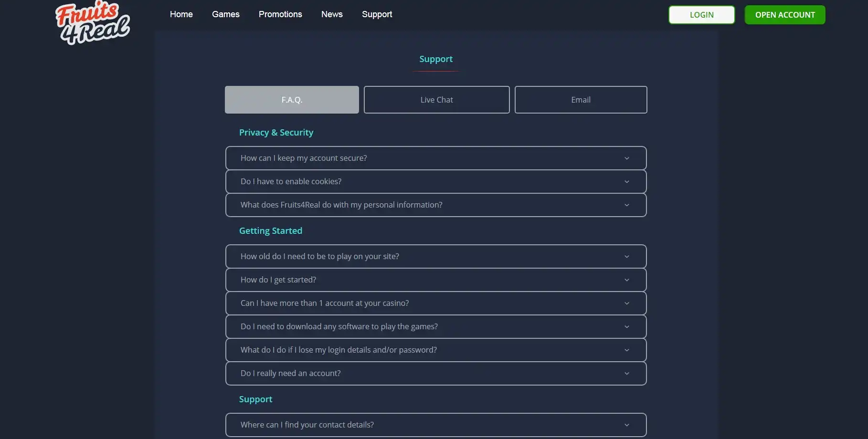The image size is (868, 439).
Task: Click chevron next to the age requirement question
Action: (626, 257)
